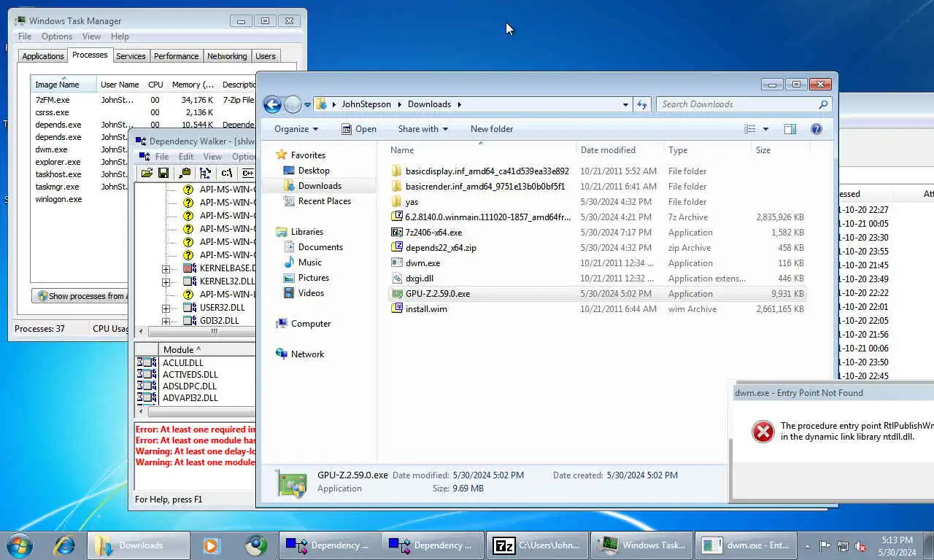Image resolution: width=934 pixels, height=560 pixels.
Task: Sort files by Date modified column
Action: coord(620,150)
